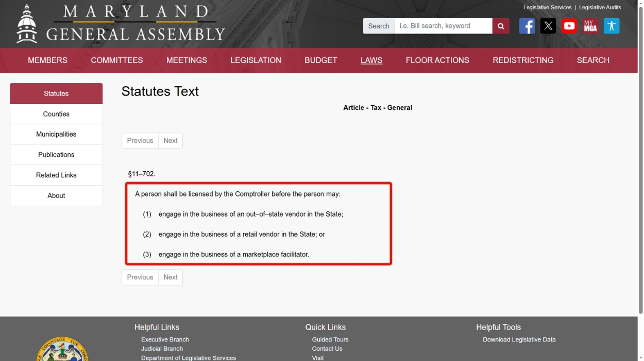Open the Executive Branch link
644x361 pixels.
(165, 340)
